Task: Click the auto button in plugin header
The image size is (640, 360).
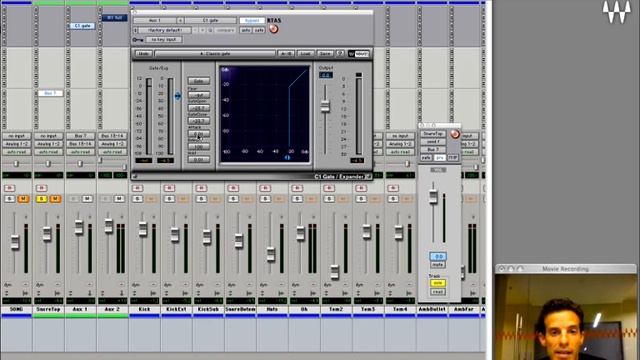Action: pyautogui.click(x=245, y=30)
